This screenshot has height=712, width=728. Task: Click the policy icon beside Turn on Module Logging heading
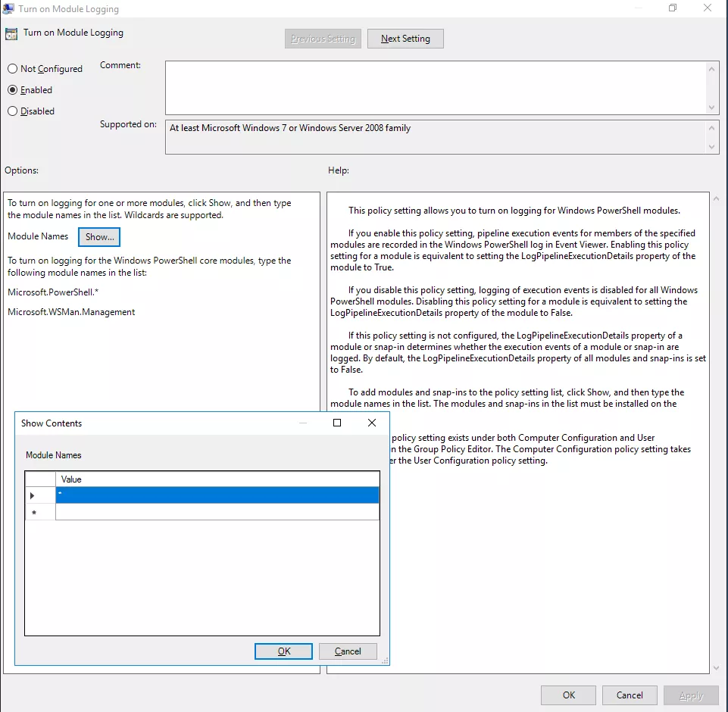coord(11,34)
